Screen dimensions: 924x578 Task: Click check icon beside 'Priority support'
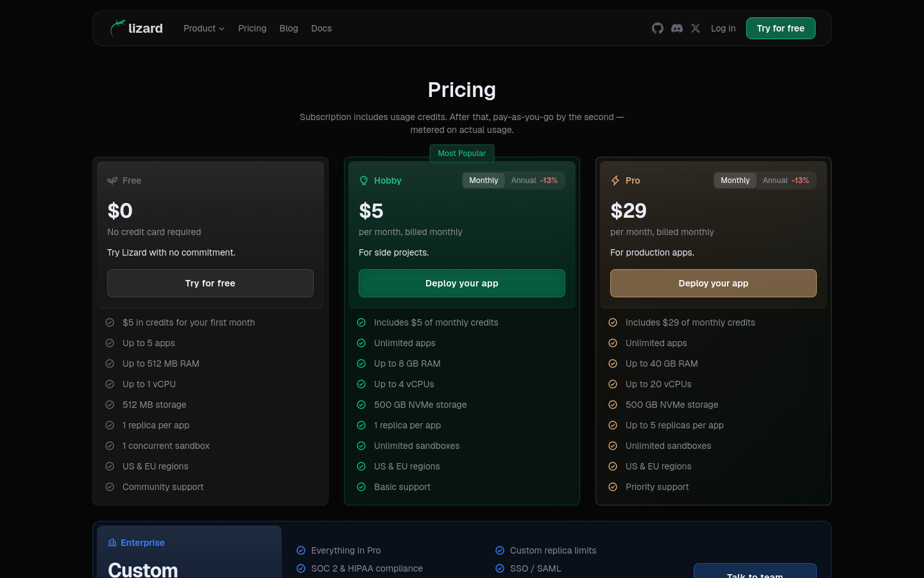pyautogui.click(x=613, y=487)
